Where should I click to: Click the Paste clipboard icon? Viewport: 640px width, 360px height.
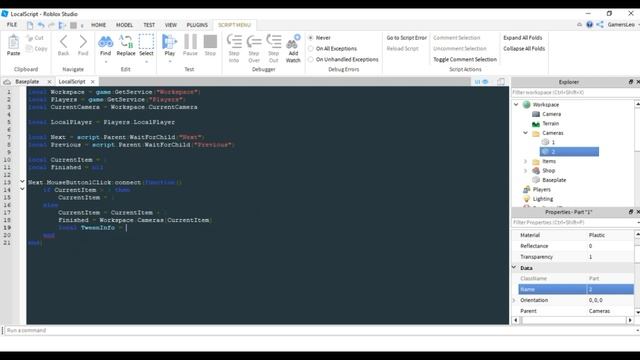(13, 42)
